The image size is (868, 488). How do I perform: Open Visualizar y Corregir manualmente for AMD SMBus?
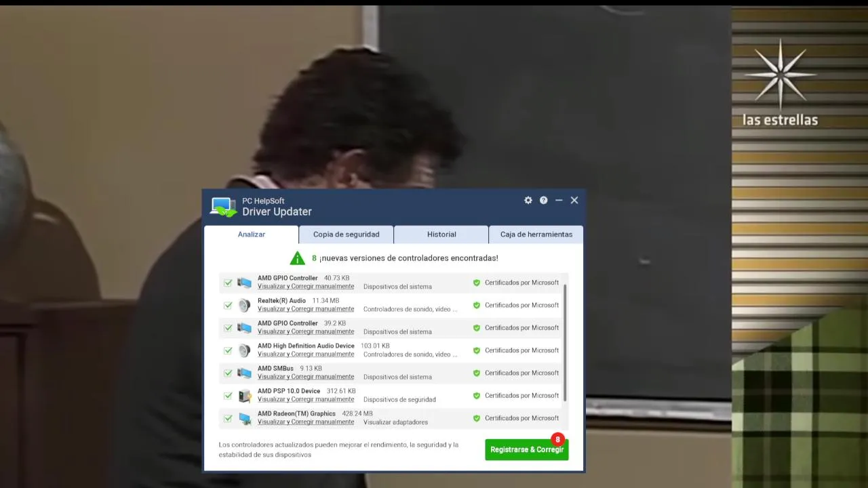coord(306,377)
